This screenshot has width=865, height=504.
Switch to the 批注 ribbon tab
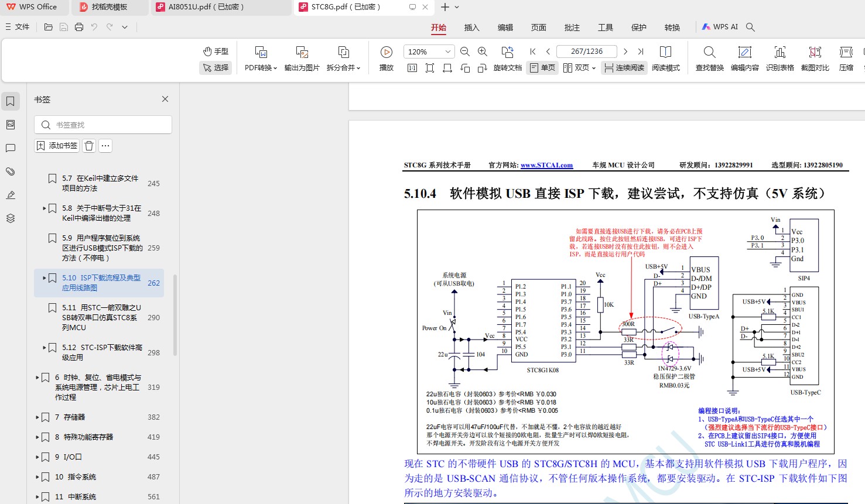(x=572, y=28)
